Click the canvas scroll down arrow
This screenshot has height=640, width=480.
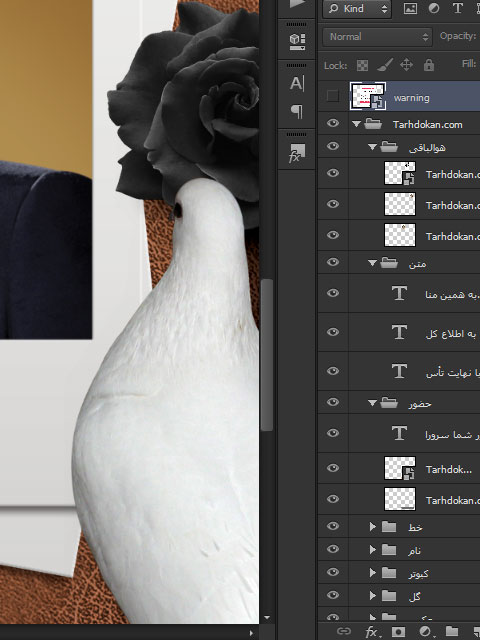pos(267,618)
